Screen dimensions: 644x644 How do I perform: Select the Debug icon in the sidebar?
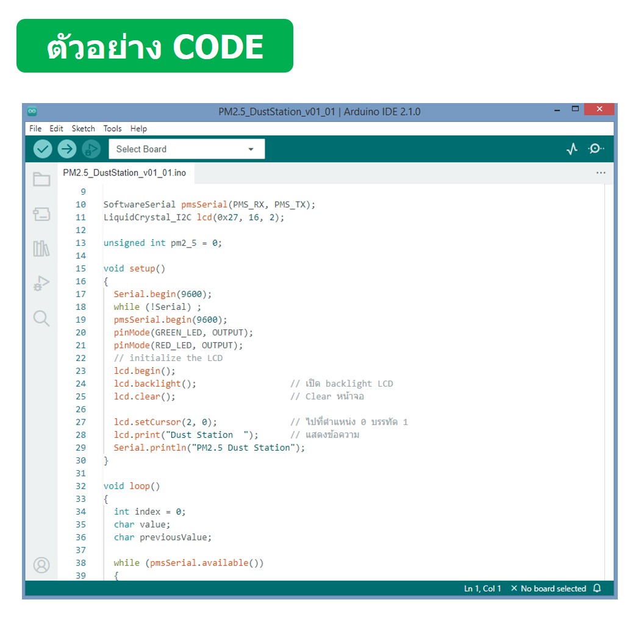tap(41, 282)
